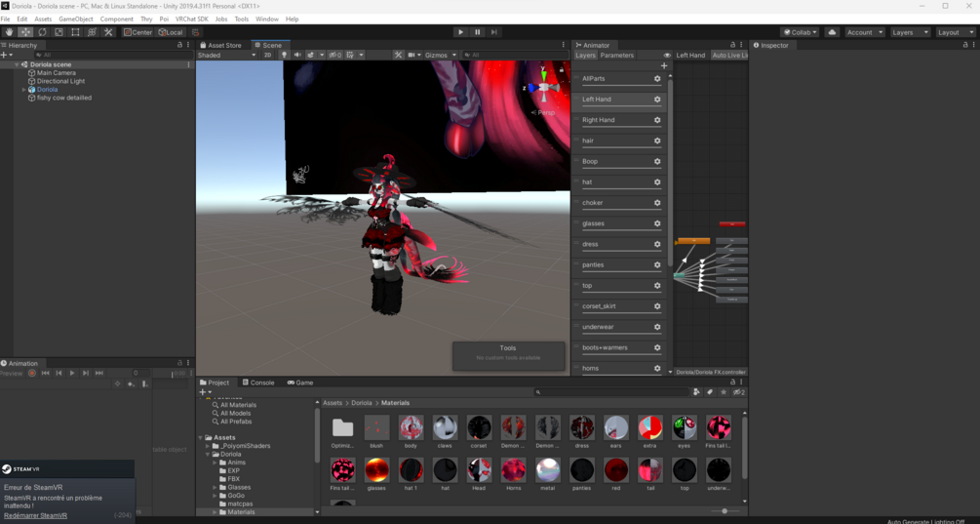980x524 pixels.
Task: Select the Rect transform tool
Action: [x=75, y=32]
